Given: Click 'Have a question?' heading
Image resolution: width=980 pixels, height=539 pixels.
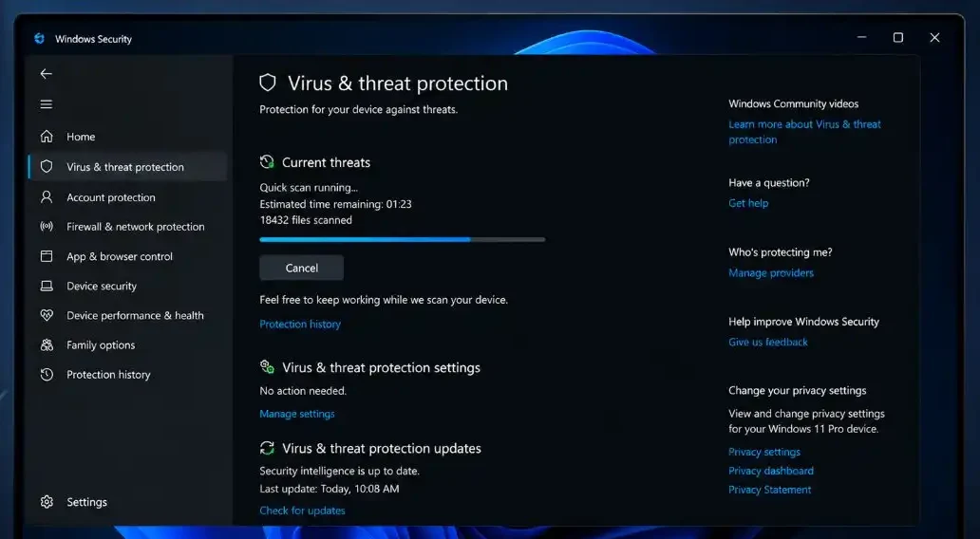Looking at the screenshot, I should click(769, 182).
